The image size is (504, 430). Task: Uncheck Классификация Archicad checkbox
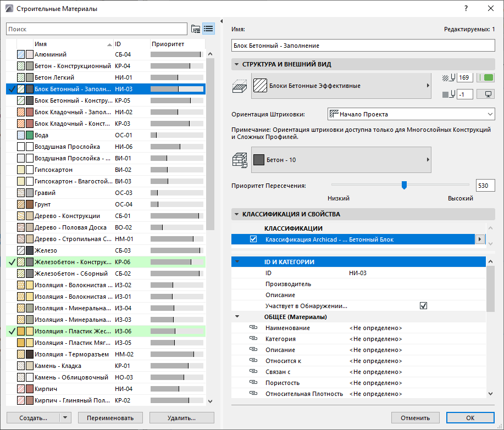point(253,239)
